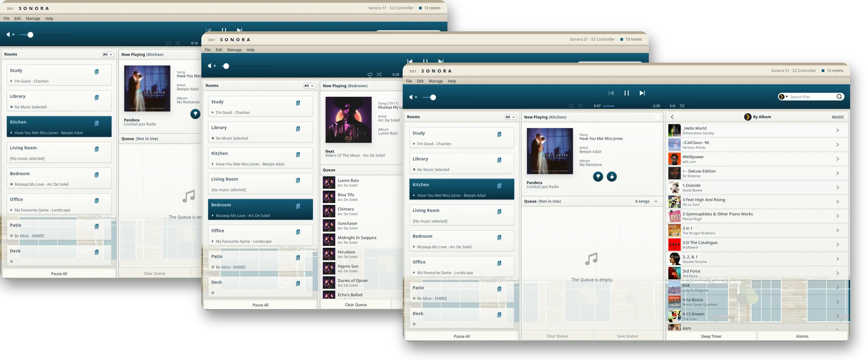This screenshot has height=360, width=868.
Task: Open the Help menu in front window
Action: [452, 81]
